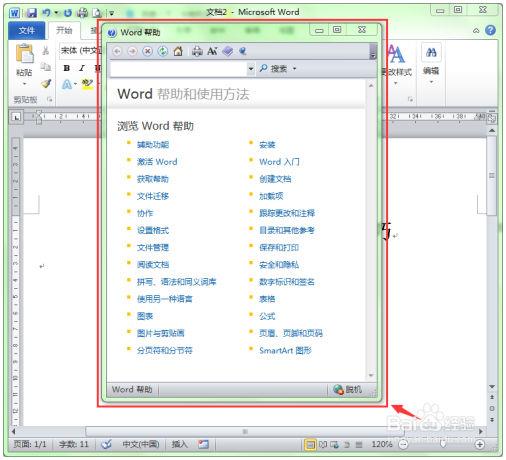Click proofing check icon in status bar

[x=106, y=444]
